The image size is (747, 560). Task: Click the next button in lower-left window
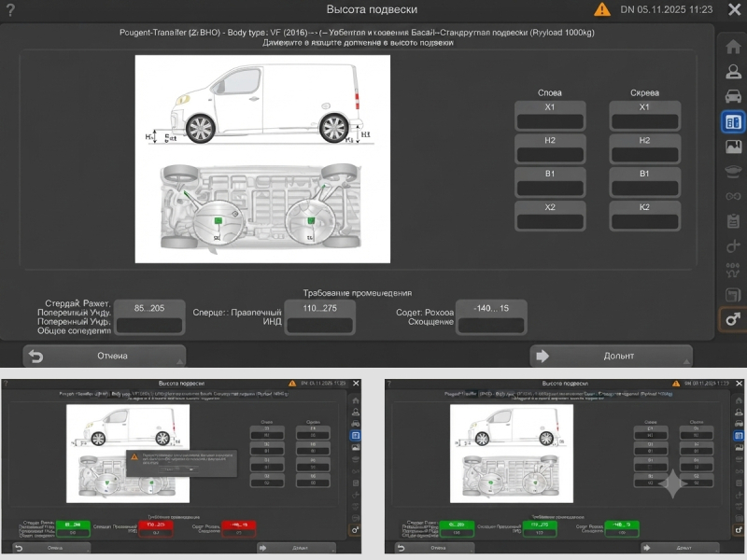297,548
